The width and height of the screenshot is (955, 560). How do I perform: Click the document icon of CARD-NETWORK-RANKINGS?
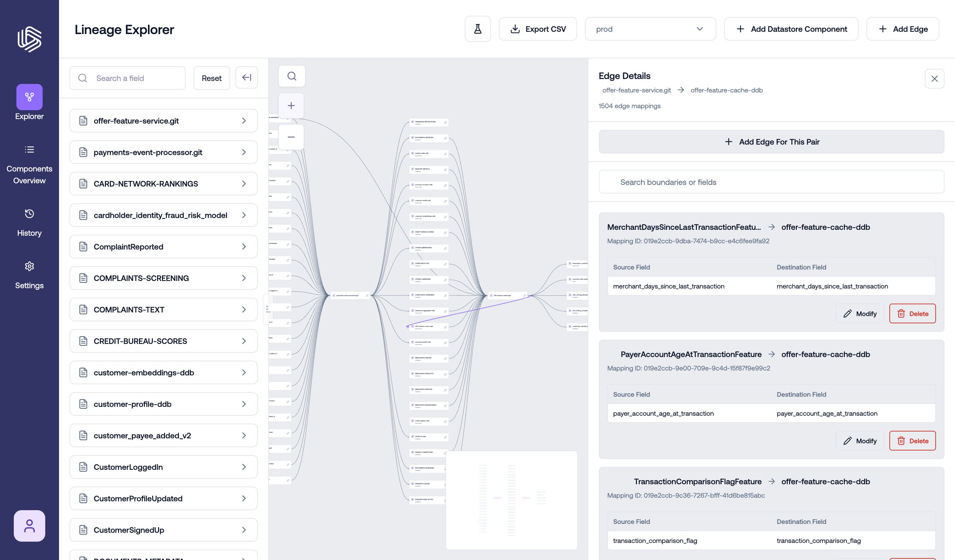tap(83, 184)
